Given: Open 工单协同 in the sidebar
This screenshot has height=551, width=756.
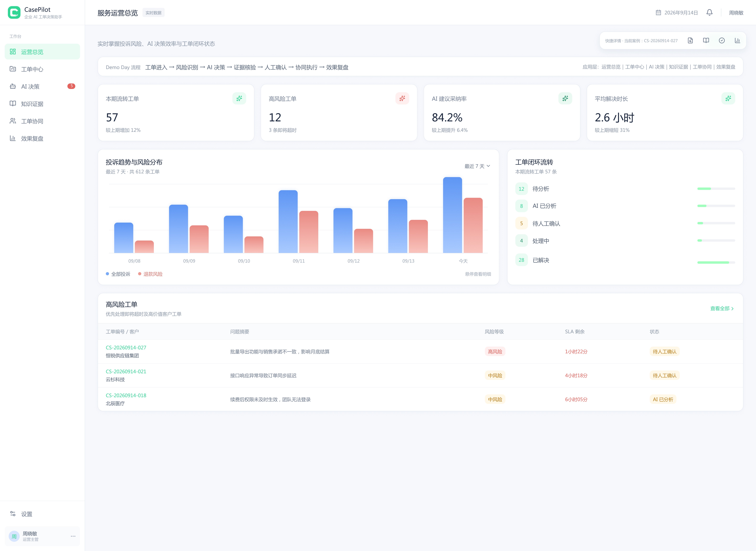Looking at the screenshot, I should pyautogui.click(x=42, y=121).
